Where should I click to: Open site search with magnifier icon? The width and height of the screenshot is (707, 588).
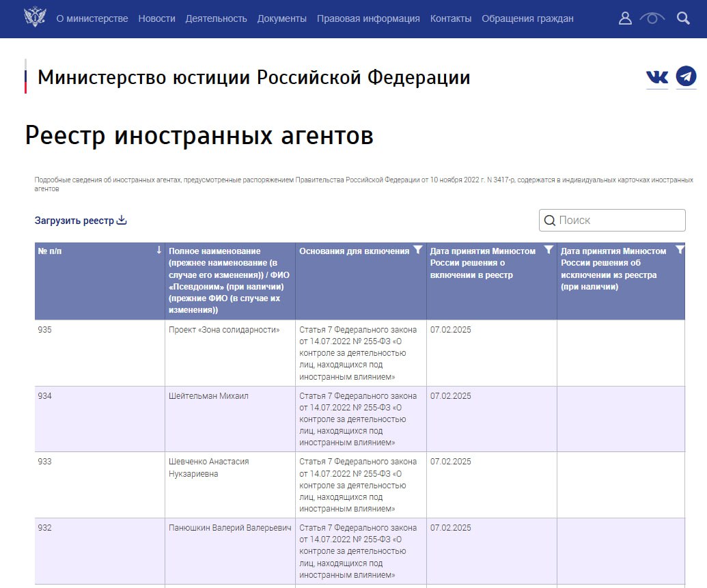[x=683, y=18]
